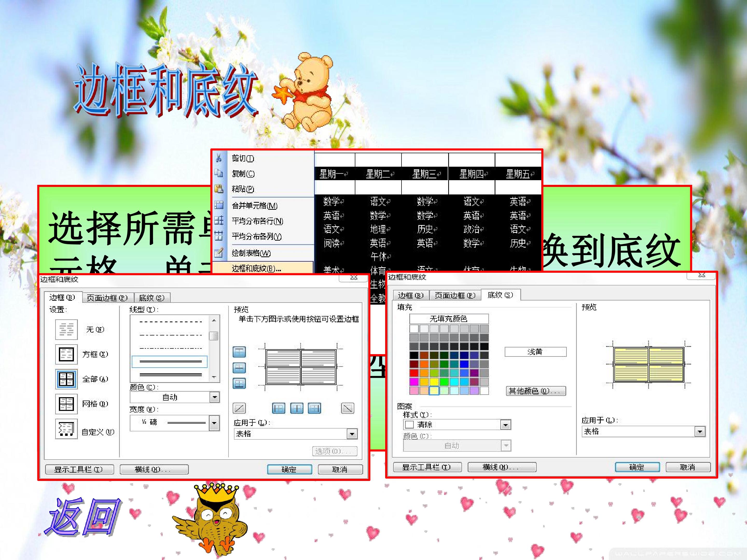
Task: Toggle the right border preview button
Action: tap(314, 408)
